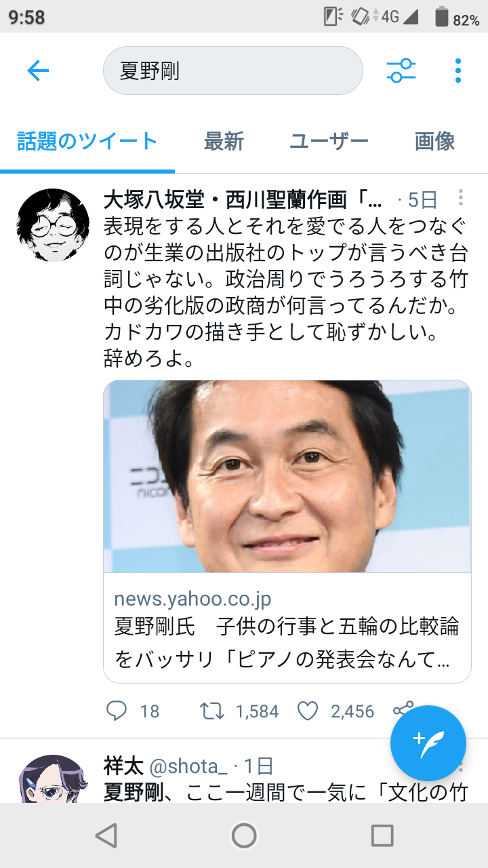Reply to the tweet with 18 comments
The height and width of the screenshot is (868, 488).
click(117, 711)
